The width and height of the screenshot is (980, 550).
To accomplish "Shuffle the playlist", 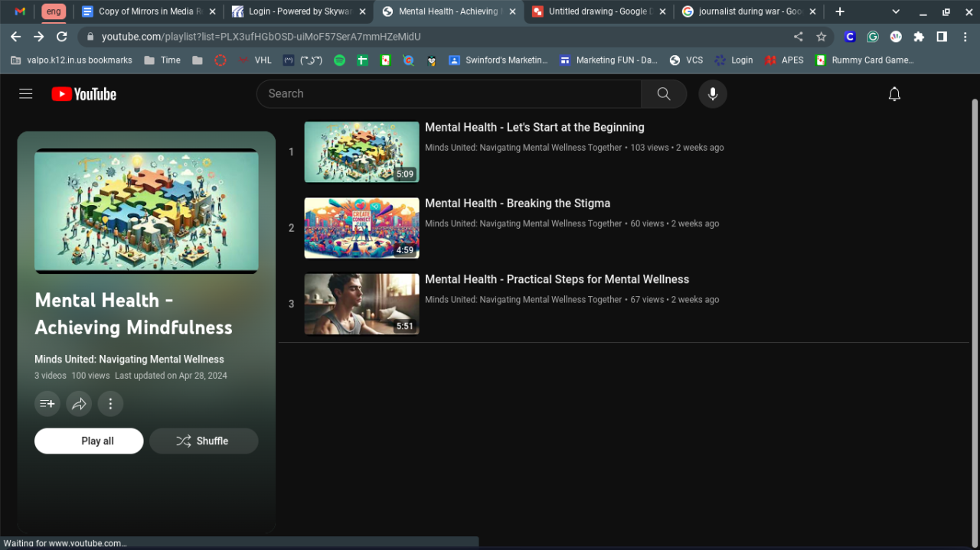I will click(x=204, y=441).
